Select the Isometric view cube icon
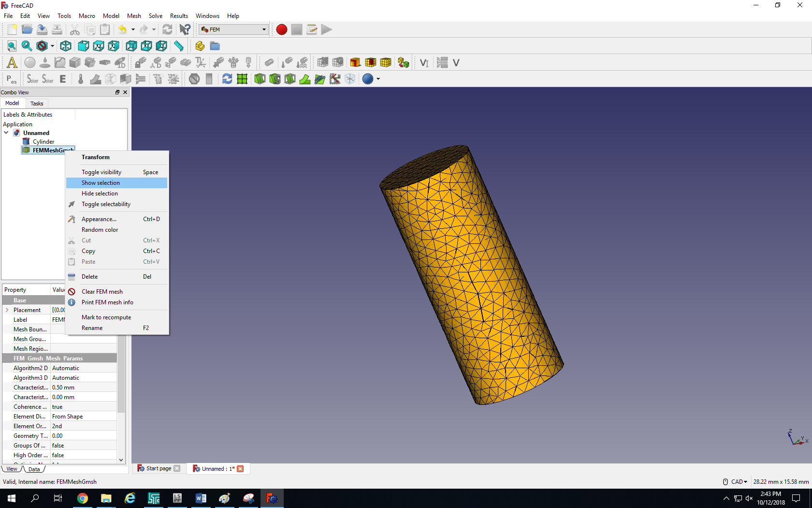This screenshot has width=812, height=508. click(x=66, y=46)
